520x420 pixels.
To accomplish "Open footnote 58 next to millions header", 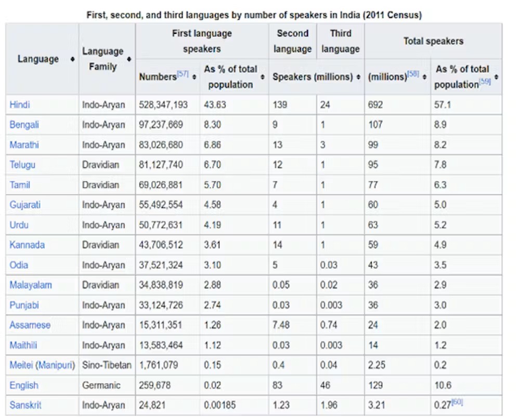I will click(x=412, y=74).
